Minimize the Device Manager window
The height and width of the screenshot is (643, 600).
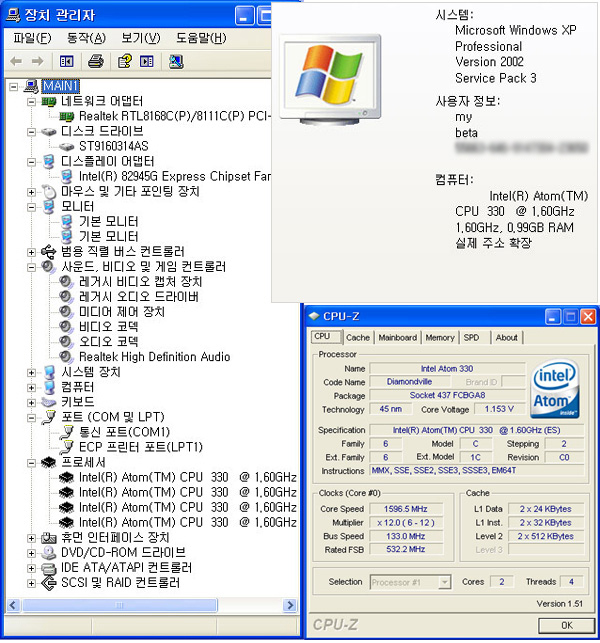click(x=244, y=16)
